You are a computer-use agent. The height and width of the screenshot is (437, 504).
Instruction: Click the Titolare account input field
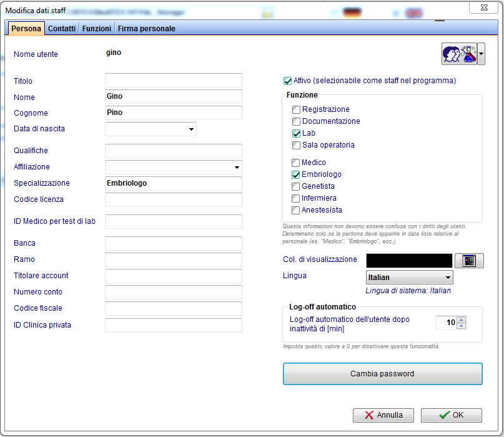pos(174,276)
